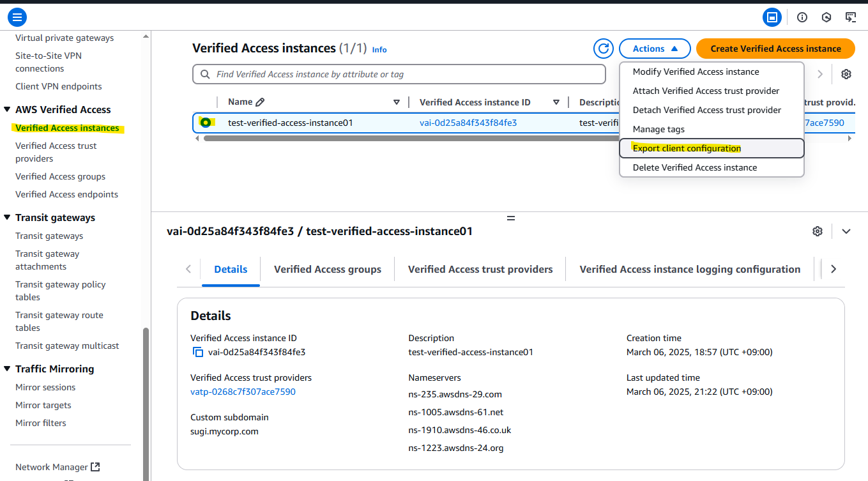Open Transit gateway route tables
Image resolution: width=868 pixels, height=481 pixels.
coord(59,321)
